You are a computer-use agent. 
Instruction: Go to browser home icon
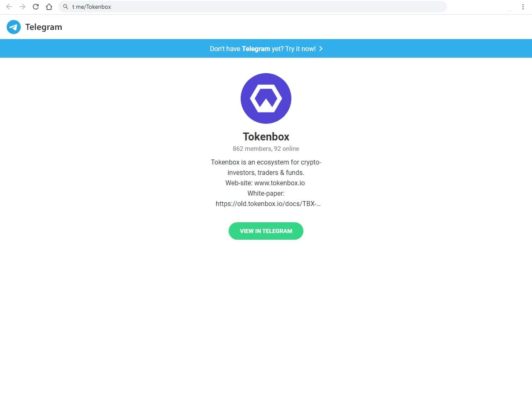pos(49,7)
